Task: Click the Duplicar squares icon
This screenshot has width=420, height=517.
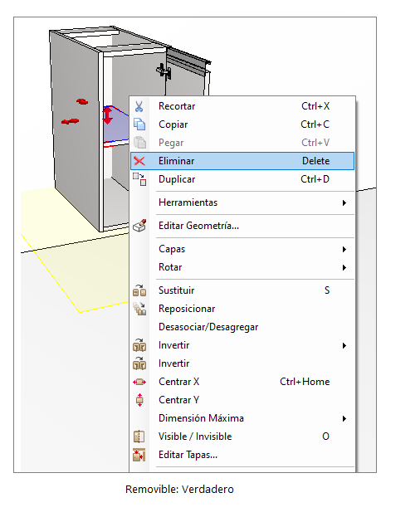Action: pos(139,179)
